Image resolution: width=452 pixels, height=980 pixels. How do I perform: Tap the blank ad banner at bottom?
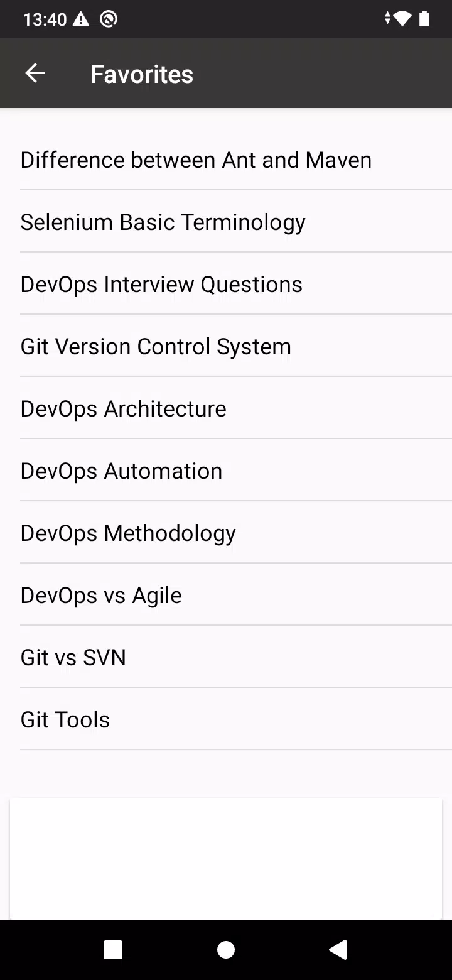(x=226, y=858)
